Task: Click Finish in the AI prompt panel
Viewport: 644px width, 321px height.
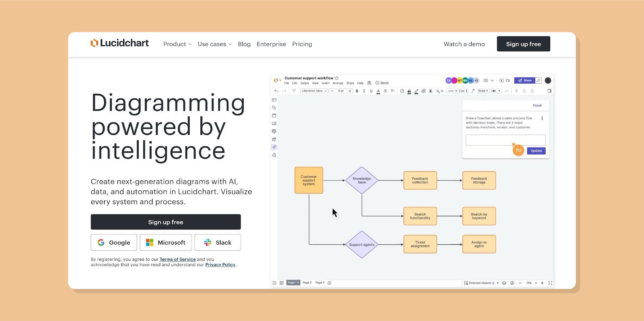Action: (537, 106)
